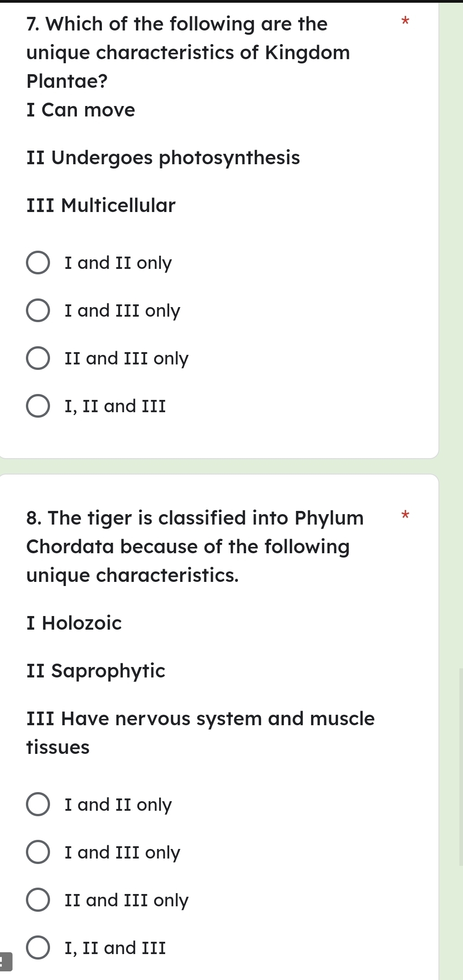Select "I and III only" for question 8
This screenshot has width=463, height=980.
38,852
